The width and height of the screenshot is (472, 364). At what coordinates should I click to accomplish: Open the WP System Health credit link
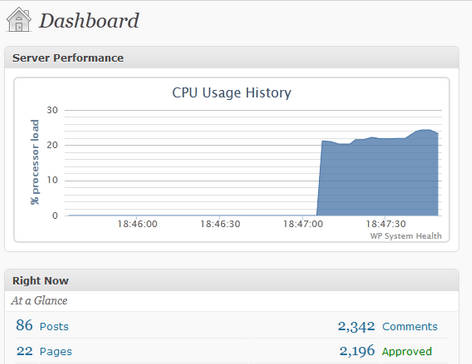click(x=406, y=236)
